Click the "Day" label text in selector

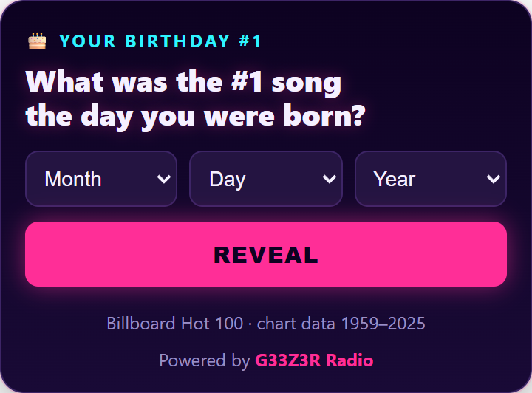228,180
